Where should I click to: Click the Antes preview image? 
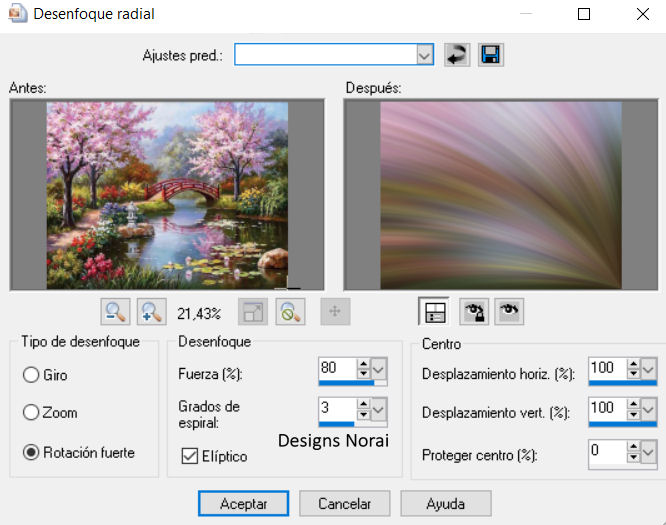tap(167, 195)
